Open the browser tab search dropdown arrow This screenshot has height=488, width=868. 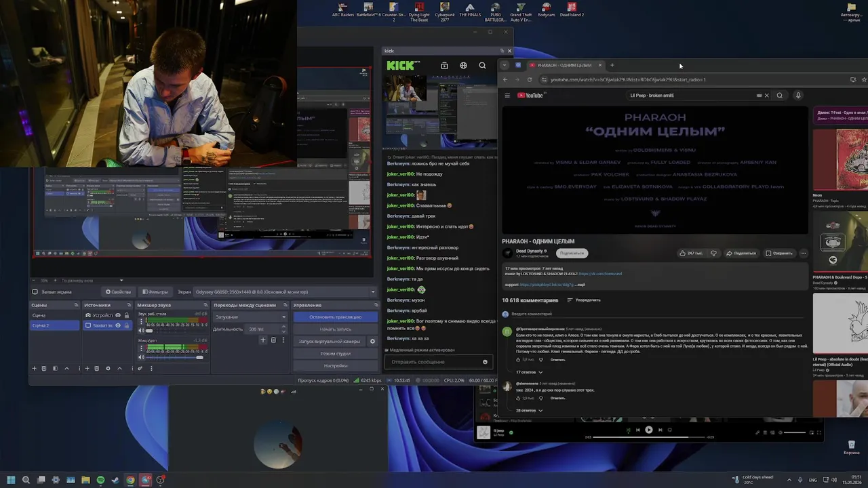[504, 65]
